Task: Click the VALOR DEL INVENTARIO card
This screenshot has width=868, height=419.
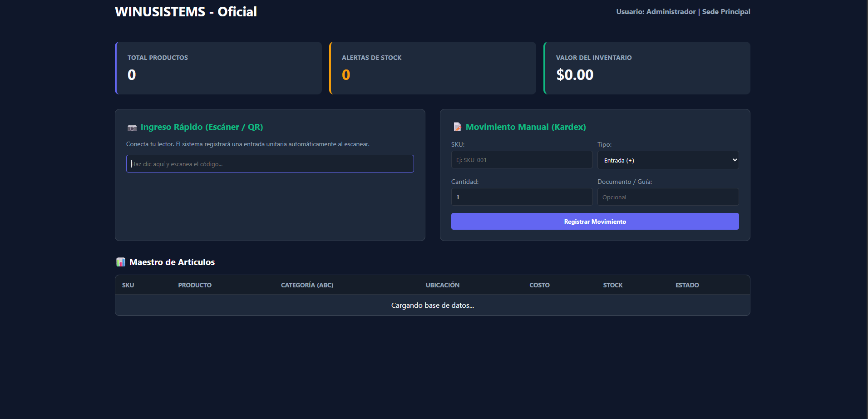Action: click(647, 68)
